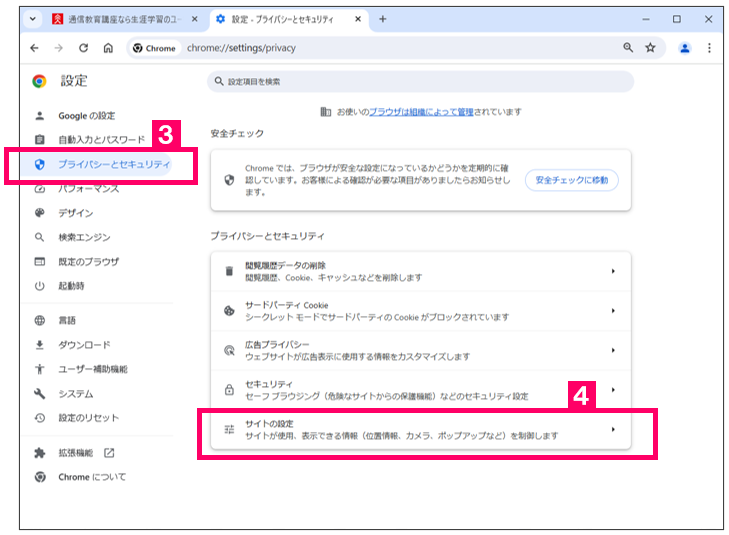Select 自動入力とパスワード in the sidebar
The width and height of the screenshot is (729, 535).
(x=100, y=140)
